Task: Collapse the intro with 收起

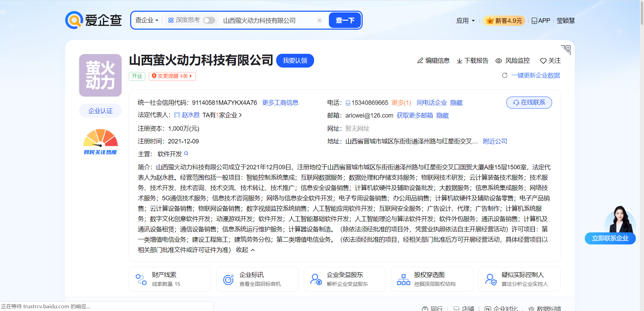Action: click(245, 250)
